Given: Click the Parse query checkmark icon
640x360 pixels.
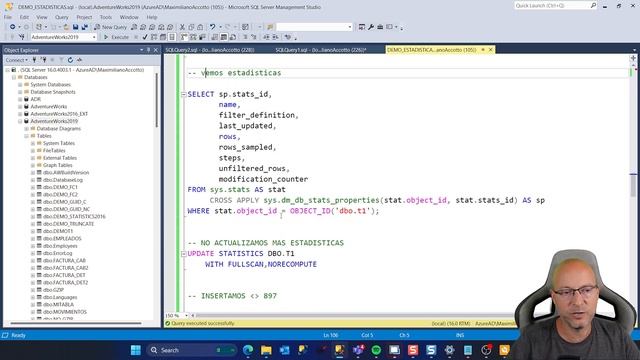Looking at the screenshot, I should coord(145,37).
